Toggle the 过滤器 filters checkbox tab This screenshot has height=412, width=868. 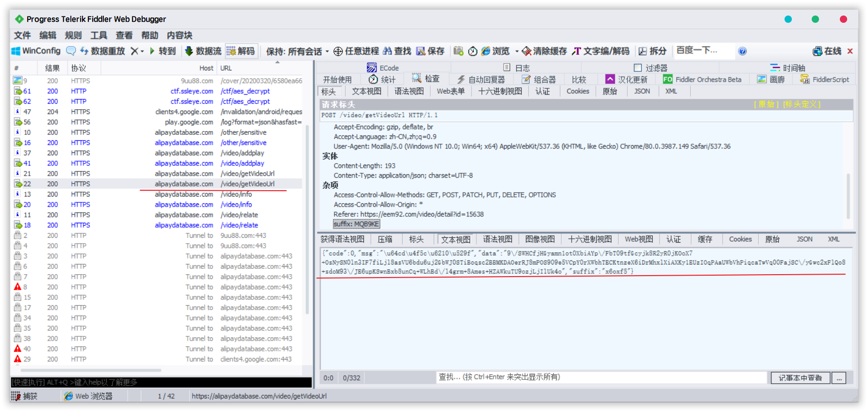[x=651, y=68]
